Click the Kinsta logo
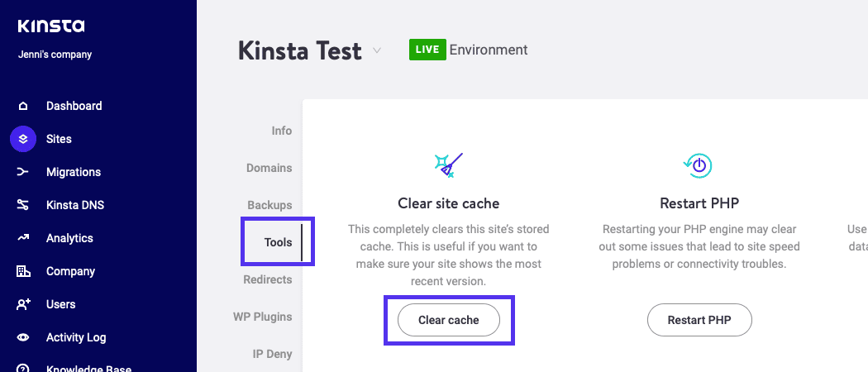This screenshot has width=868, height=372. (51, 26)
